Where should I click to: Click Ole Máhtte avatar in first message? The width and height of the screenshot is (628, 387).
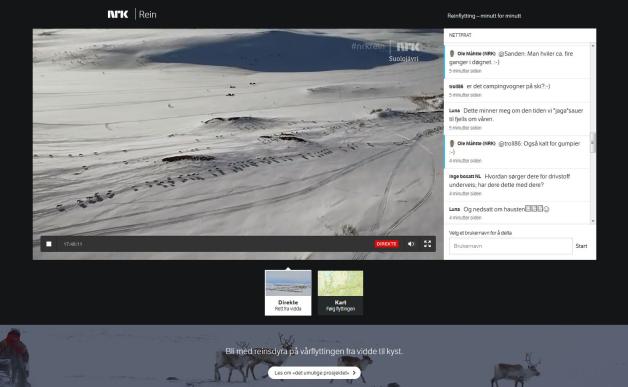[452, 53]
